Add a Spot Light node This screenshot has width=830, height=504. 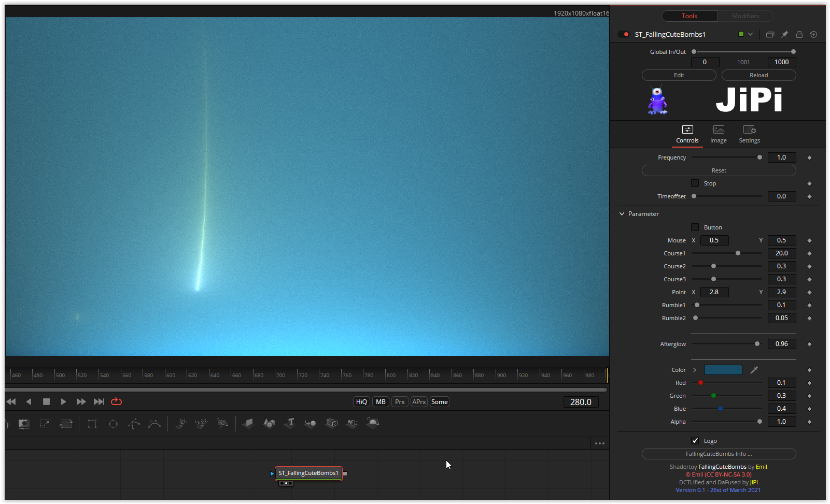(352, 424)
